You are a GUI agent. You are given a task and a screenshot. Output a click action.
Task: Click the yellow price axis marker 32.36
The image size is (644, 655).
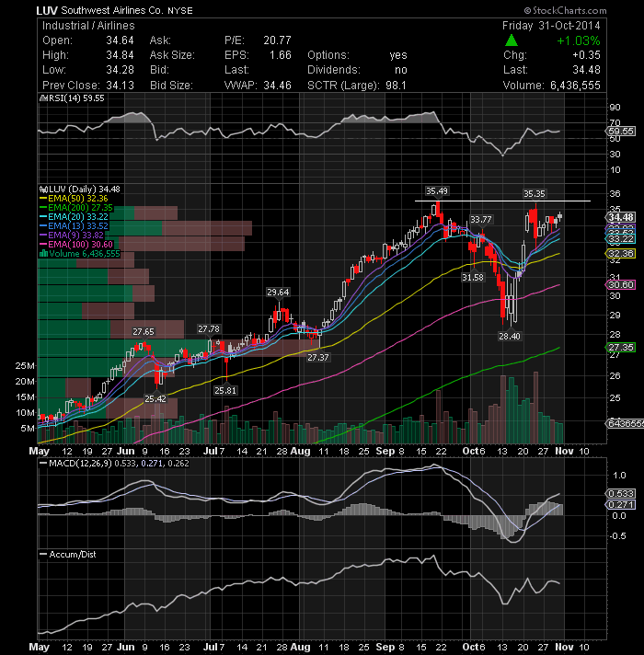[x=621, y=254]
